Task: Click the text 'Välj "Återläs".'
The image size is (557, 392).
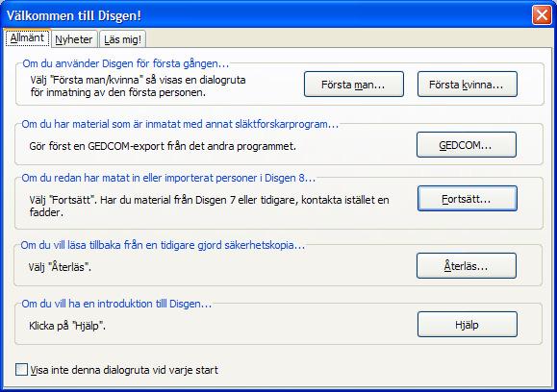Action: tap(60, 267)
